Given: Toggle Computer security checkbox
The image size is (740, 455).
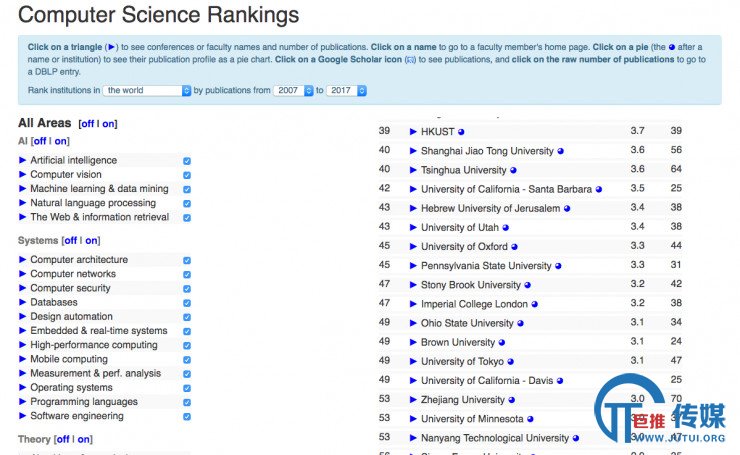Looking at the screenshot, I should [x=187, y=289].
